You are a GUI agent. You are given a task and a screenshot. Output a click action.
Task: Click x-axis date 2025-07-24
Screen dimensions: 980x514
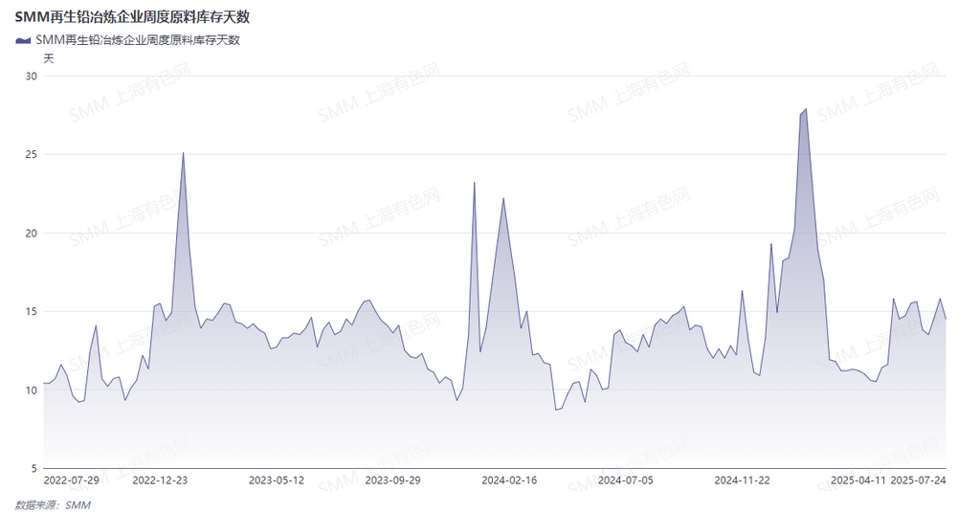[918, 480]
